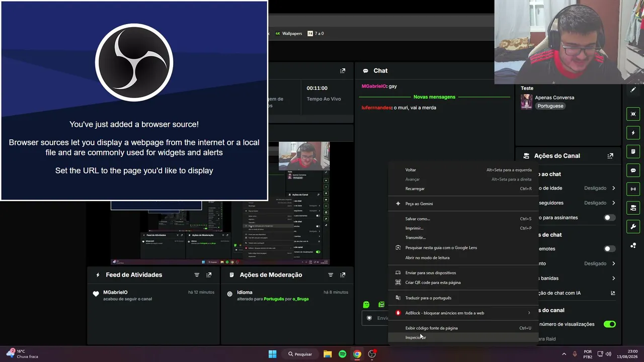
Task: Click the stream preview focus icon in the sidebar
Action: click(x=633, y=114)
